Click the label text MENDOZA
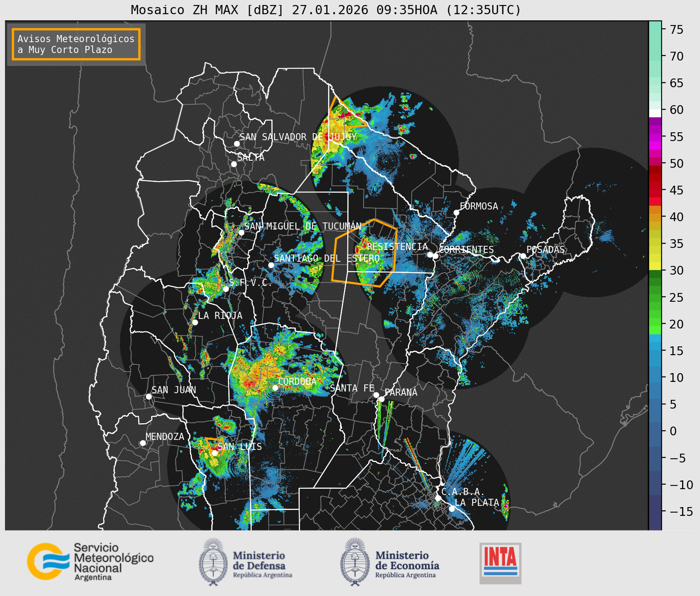The image size is (700, 596). [165, 437]
